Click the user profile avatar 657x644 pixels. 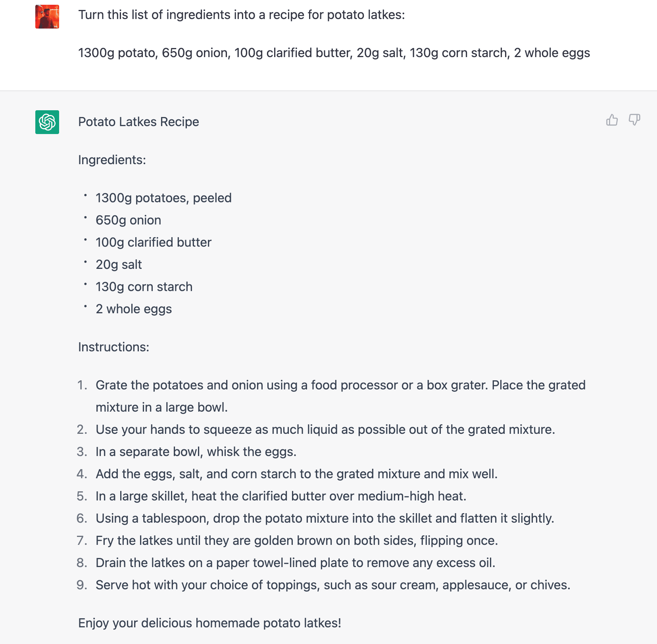47,17
